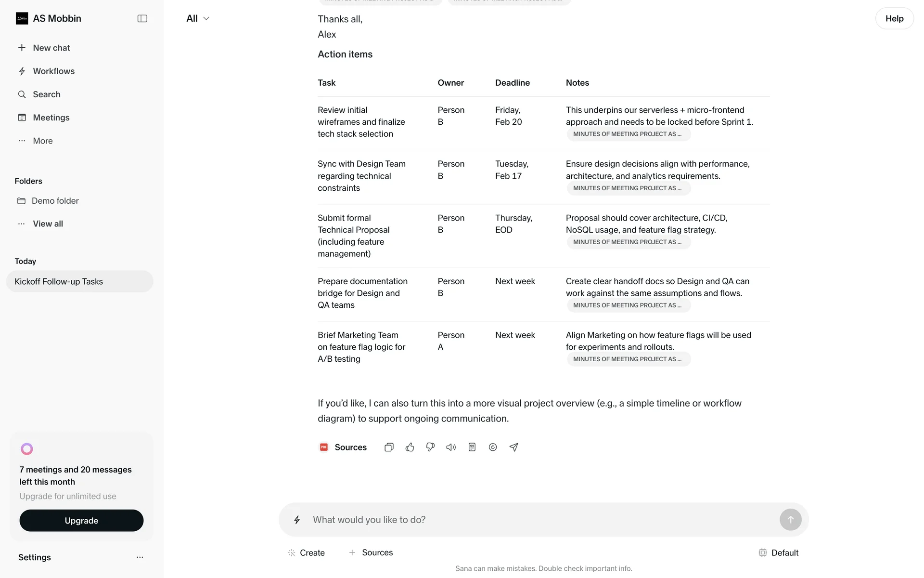Open Workflows in the sidebar
This screenshot has height=578, width=924.
click(53, 71)
